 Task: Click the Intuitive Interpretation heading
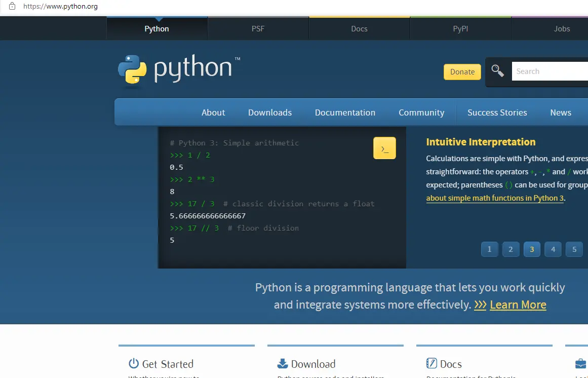(481, 142)
